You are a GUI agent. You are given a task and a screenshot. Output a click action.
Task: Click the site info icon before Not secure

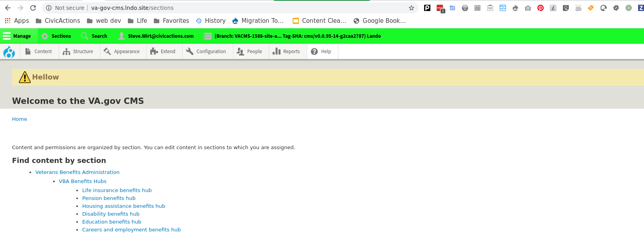[49, 8]
